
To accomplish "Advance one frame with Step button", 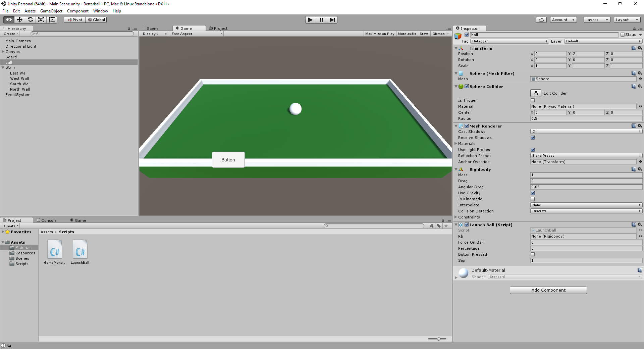I will (x=332, y=20).
